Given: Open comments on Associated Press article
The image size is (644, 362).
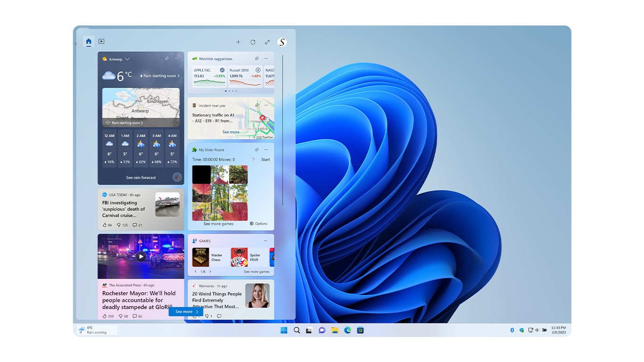Looking at the screenshot, I should (137, 316).
